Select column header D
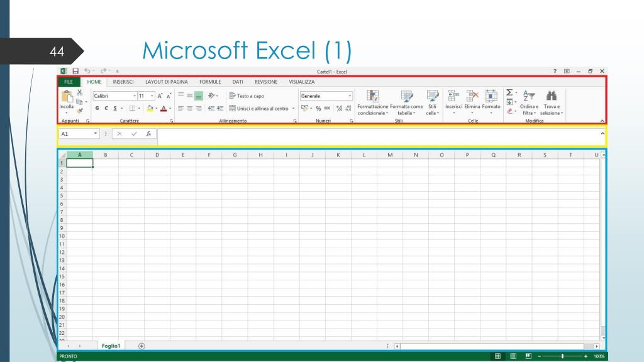The image size is (644, 362). [x=157, y=155]
